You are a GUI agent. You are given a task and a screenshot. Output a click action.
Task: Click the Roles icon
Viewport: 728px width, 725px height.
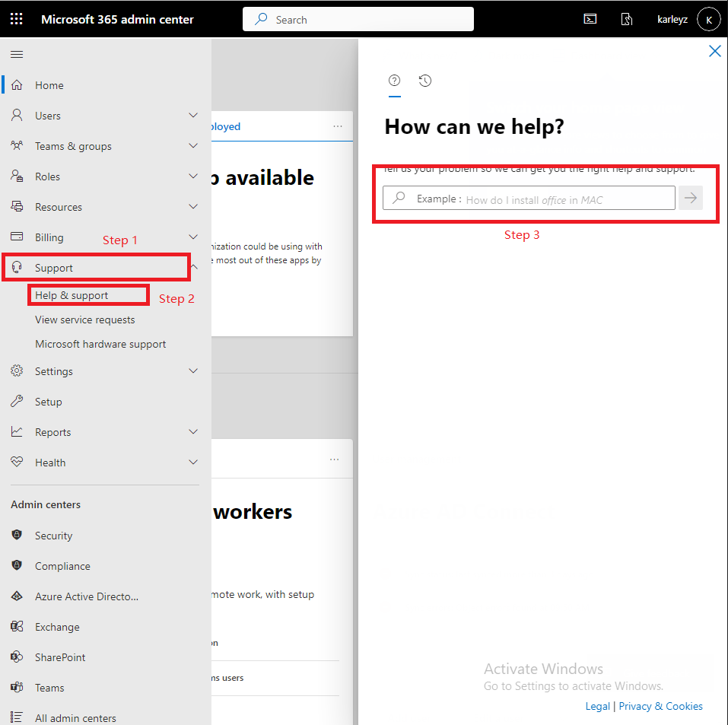[17, 176]
